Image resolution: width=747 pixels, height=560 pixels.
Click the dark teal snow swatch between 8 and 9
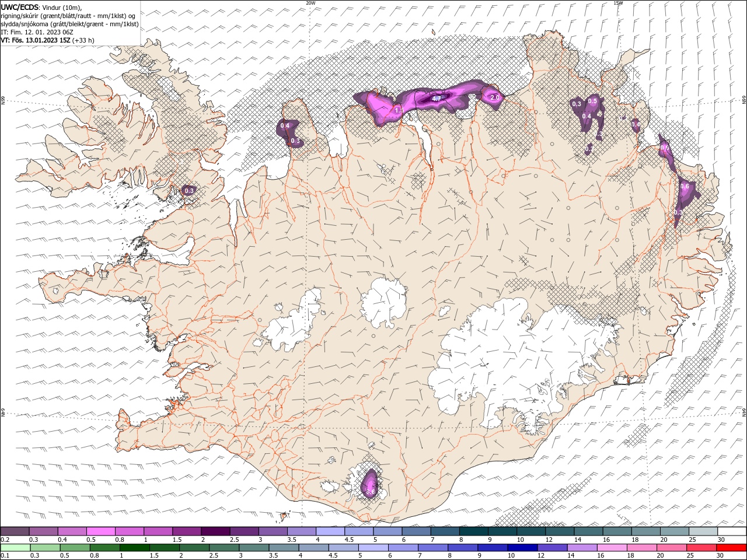473,531
